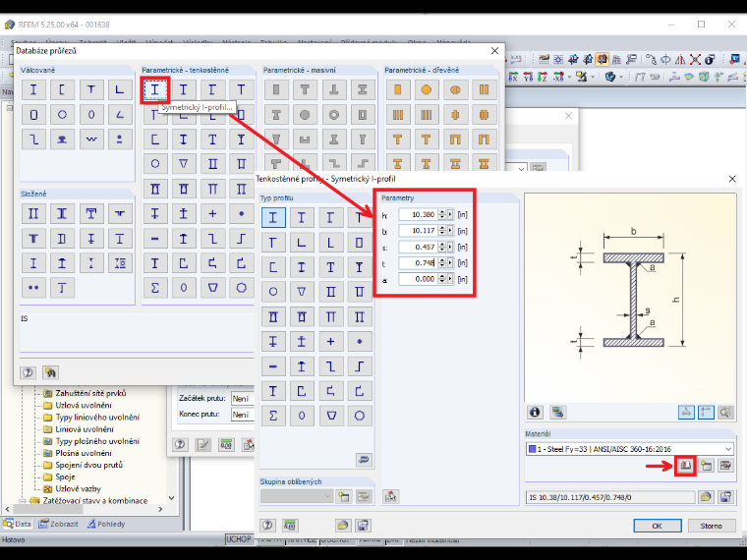747x560 pixels.
Task: Open folder icon beside section name field
Action: click(x=706, y=497)
